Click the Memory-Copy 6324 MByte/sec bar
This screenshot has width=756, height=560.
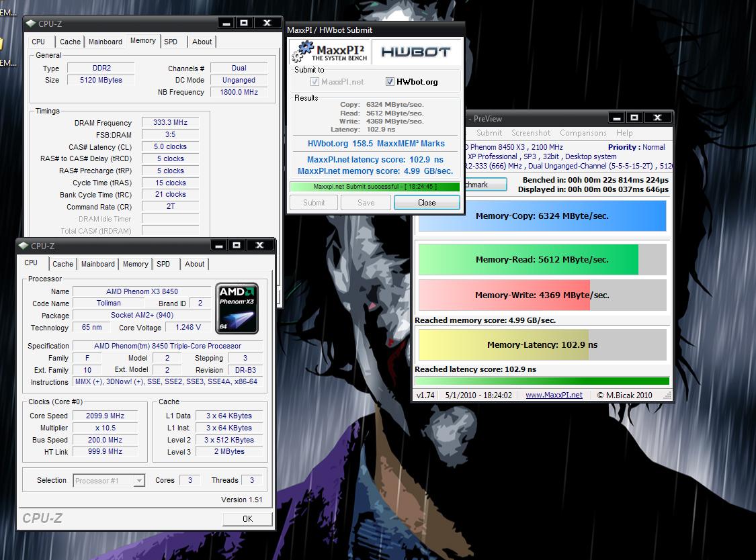pyautogui.click(x=542, y=216)
